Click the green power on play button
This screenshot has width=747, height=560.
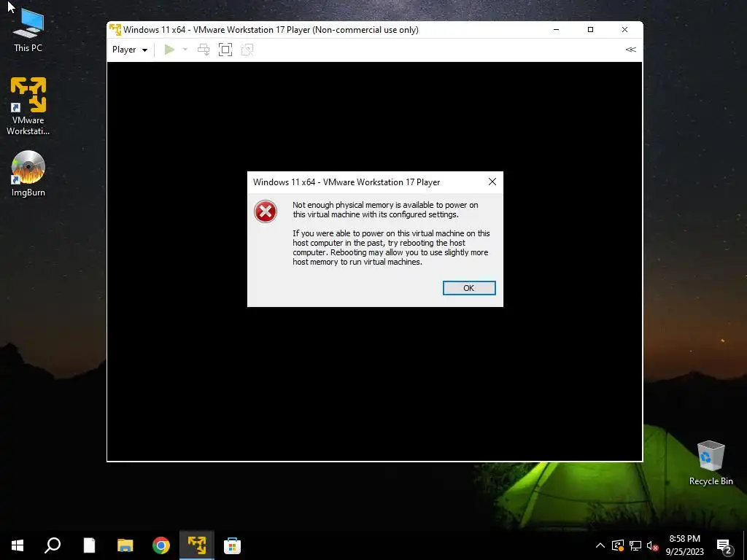pyautogui.click(x=169, y=50)
